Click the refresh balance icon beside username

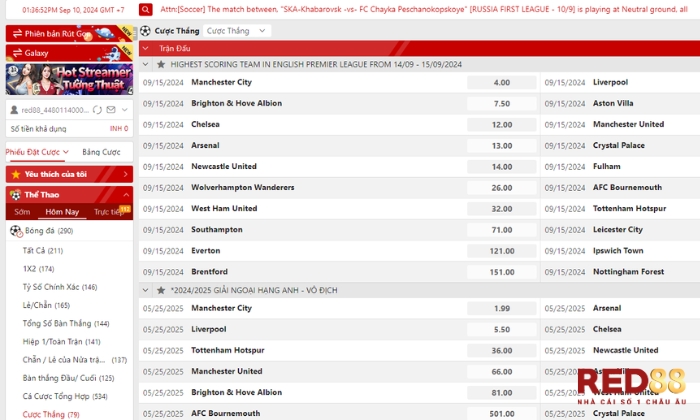pos(97,110)
